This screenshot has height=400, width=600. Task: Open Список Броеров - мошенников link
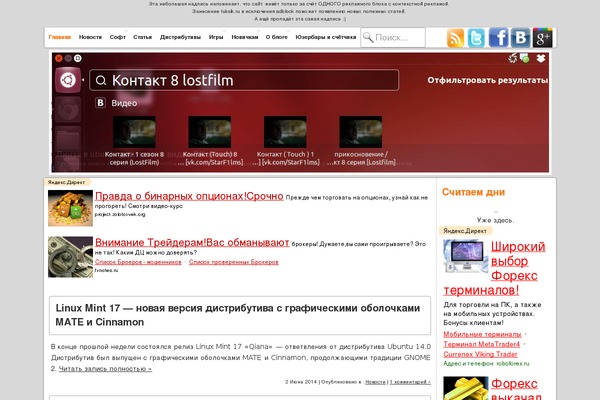coord(138,262)
